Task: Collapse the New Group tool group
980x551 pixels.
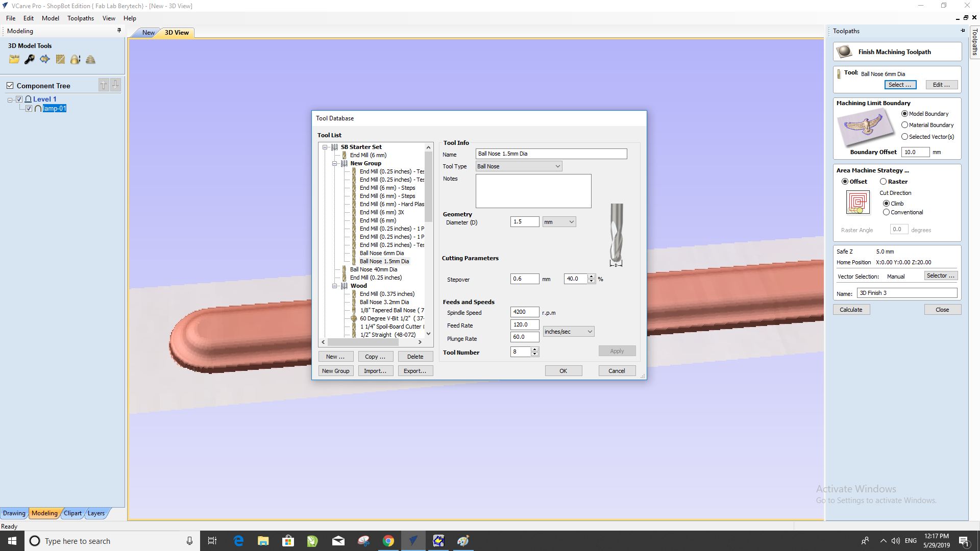Action: click(335, 163)
